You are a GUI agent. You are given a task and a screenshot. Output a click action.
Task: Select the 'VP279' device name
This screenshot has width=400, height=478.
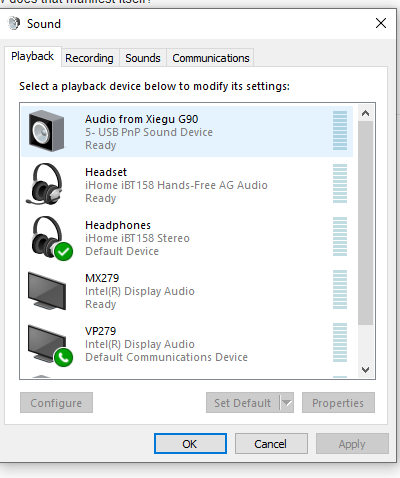click(x=101, y=331)
